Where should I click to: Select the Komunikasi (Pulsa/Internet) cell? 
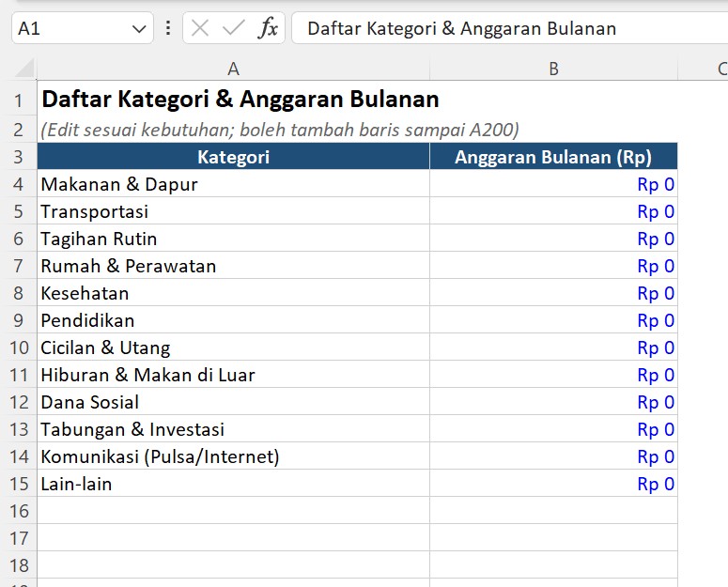pos(233,456)
